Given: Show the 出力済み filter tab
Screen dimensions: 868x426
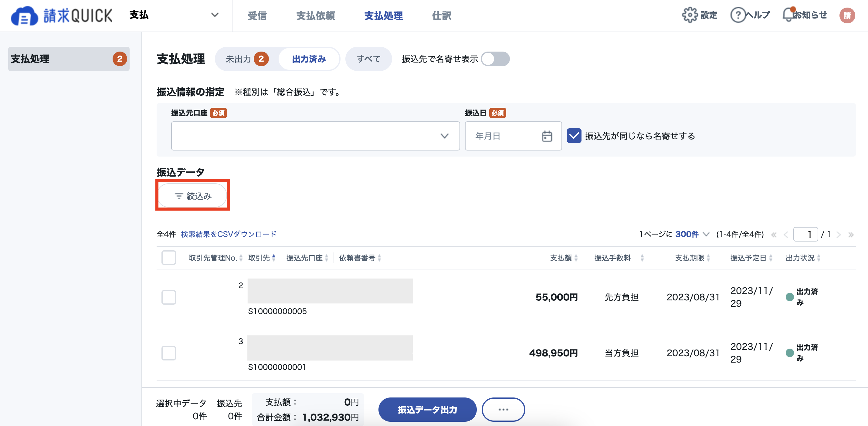Looking at the screenshot, I should (x=309, y=59).
